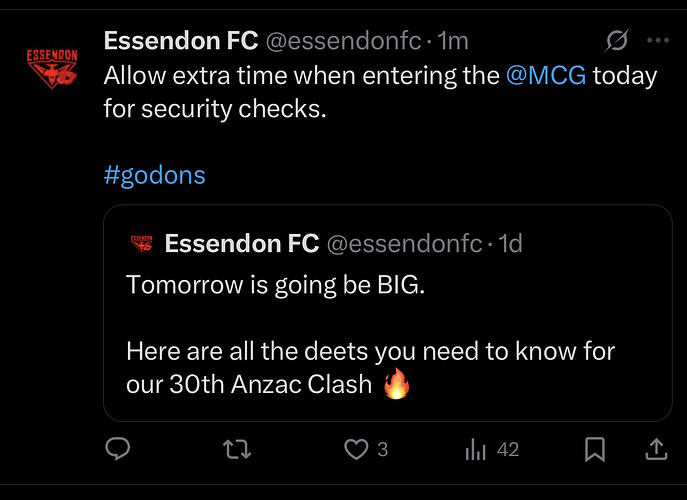
Task: Like the tweet with heart icon
Action: (356, 450)
